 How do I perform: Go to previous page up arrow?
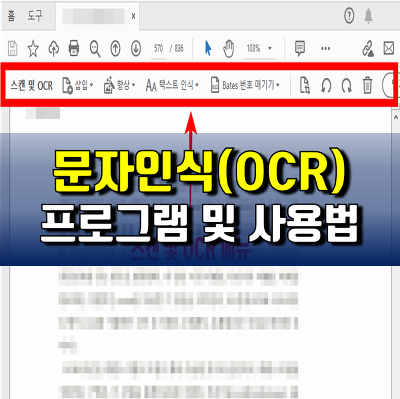pos(115,49)
